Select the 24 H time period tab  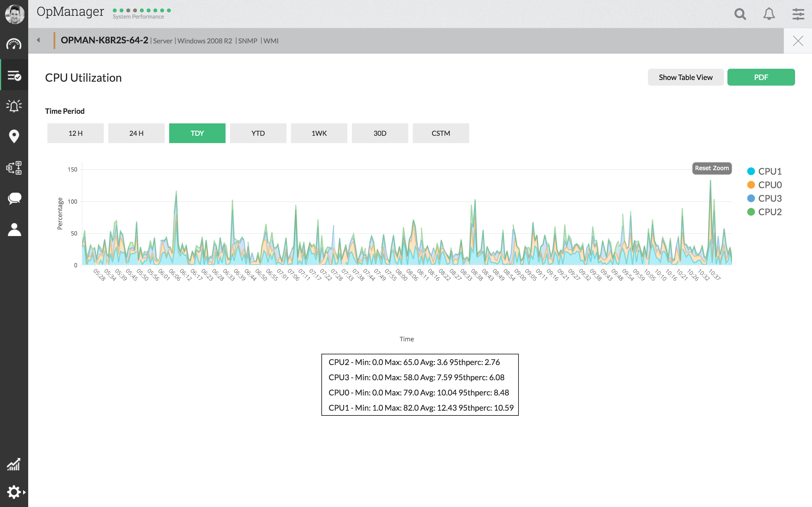pyautogui.click(x=136, y=134)
